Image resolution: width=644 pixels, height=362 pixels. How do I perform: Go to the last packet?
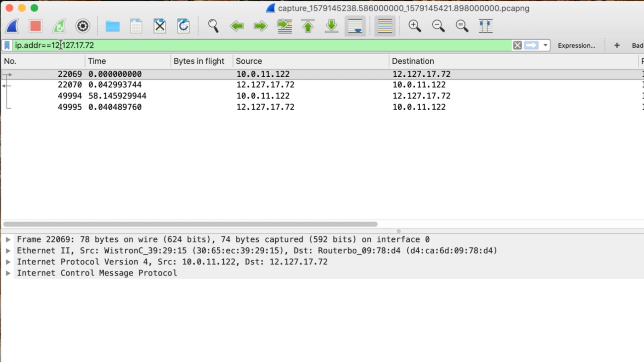click(331, 26)
